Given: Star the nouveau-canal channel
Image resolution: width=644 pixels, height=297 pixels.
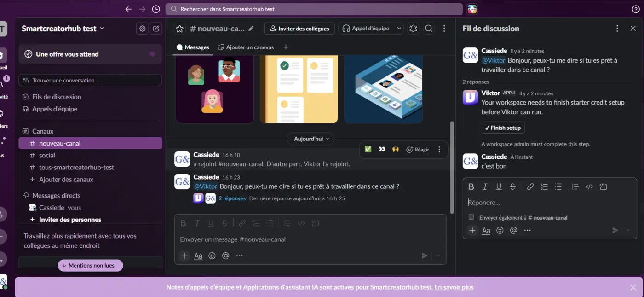Looking at the screenshot, I should 180,29.
